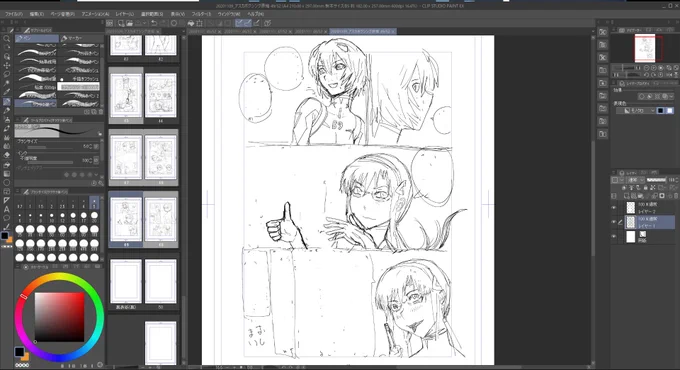Select the Text tool (A icon)

[7, 209]
